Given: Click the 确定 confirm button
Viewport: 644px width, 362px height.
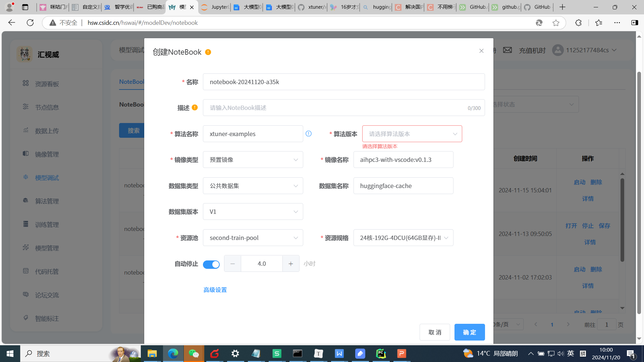Looking at the screenshot, I should pos(469,332).
